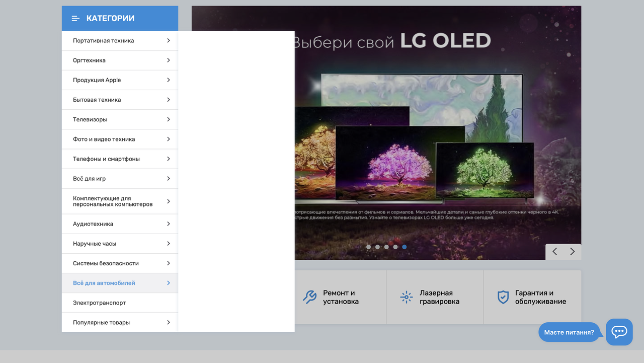Expand the Системы безопасности chevron

(x=169, y=263)
